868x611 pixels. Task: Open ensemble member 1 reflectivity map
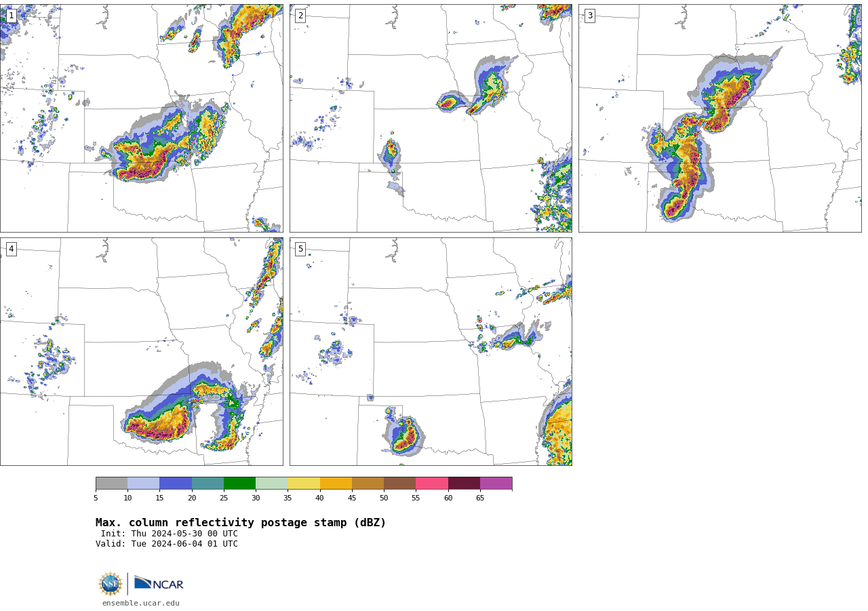(142, 119)
